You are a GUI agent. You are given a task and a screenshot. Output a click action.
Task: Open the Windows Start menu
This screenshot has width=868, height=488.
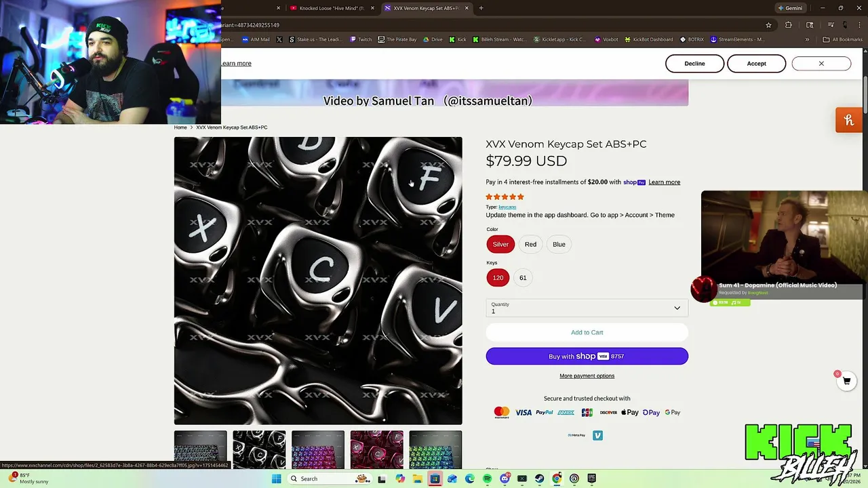tap(276, 479)
